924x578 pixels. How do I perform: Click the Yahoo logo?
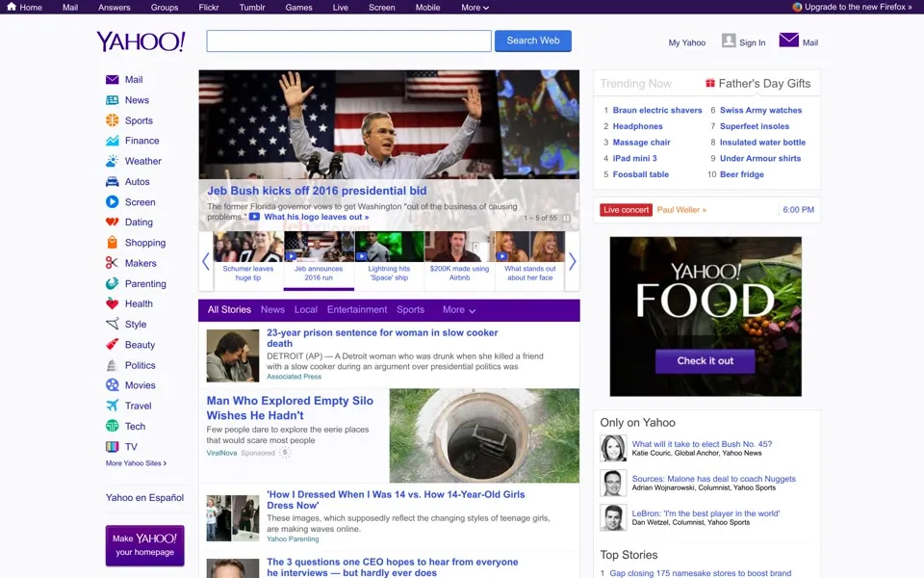(141, 41)
